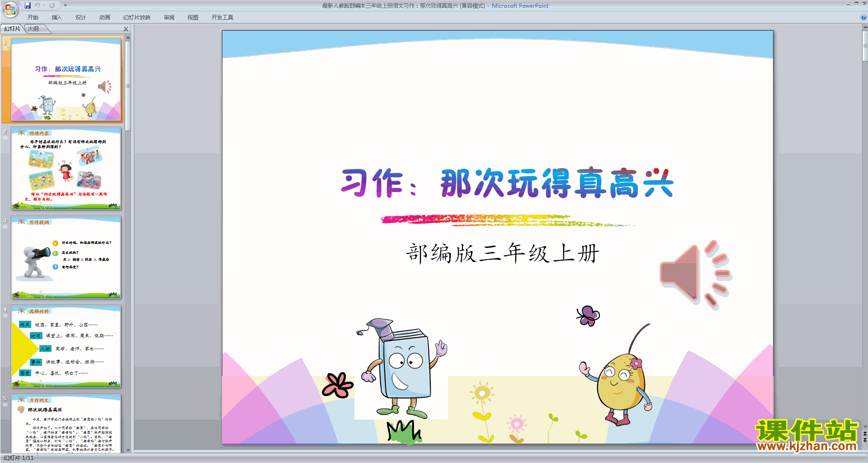
Task: Redo the last action
Action: pos(52,5)
